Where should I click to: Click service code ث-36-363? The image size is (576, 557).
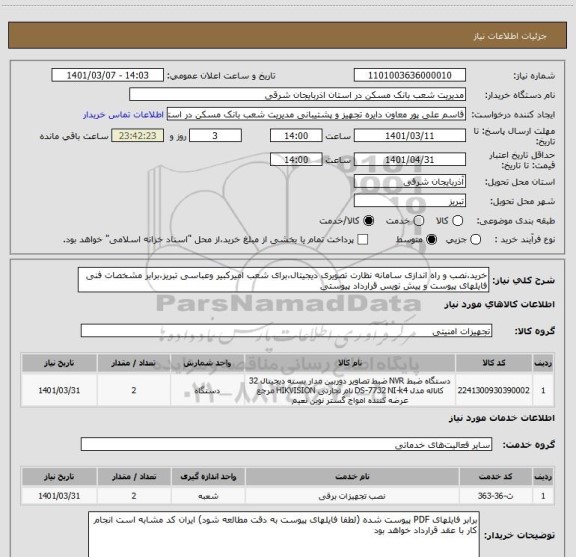coord(496,496)
